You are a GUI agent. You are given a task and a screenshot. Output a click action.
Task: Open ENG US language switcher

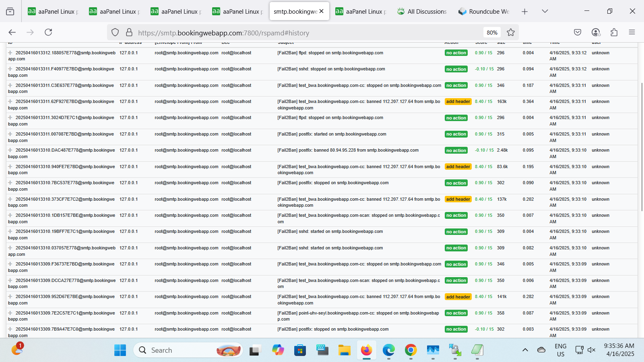click(x=560, y=350)
